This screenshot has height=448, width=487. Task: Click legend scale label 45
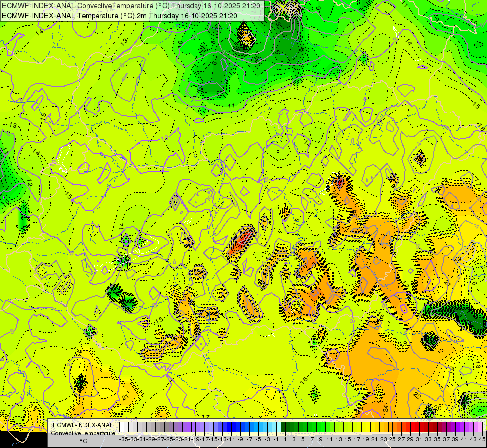tap(482, 440)
